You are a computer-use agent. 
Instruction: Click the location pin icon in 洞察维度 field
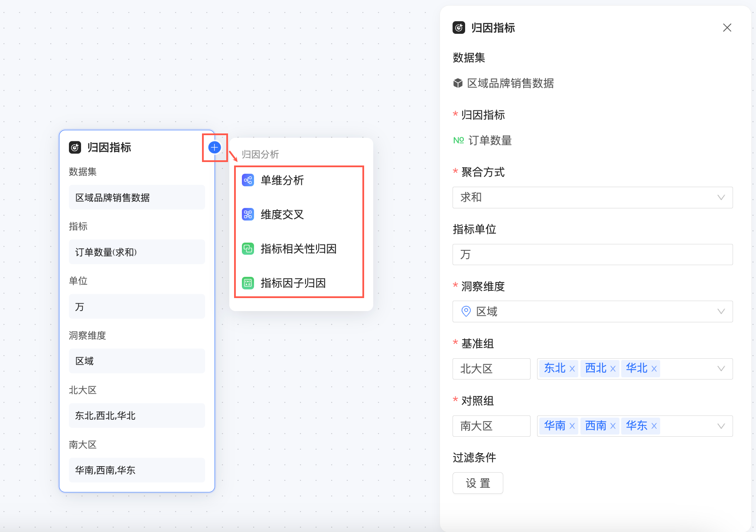(x=466, y=311)
